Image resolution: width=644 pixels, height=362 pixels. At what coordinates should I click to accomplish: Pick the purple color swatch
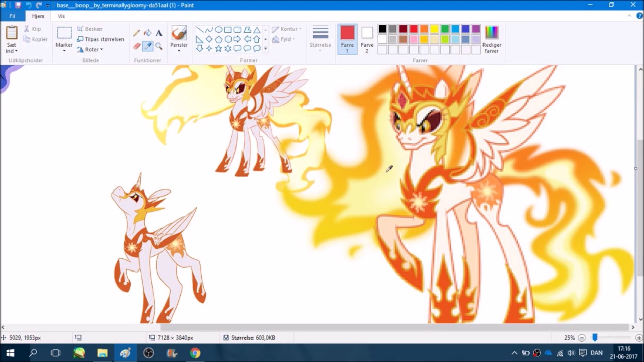pos(476,29)
